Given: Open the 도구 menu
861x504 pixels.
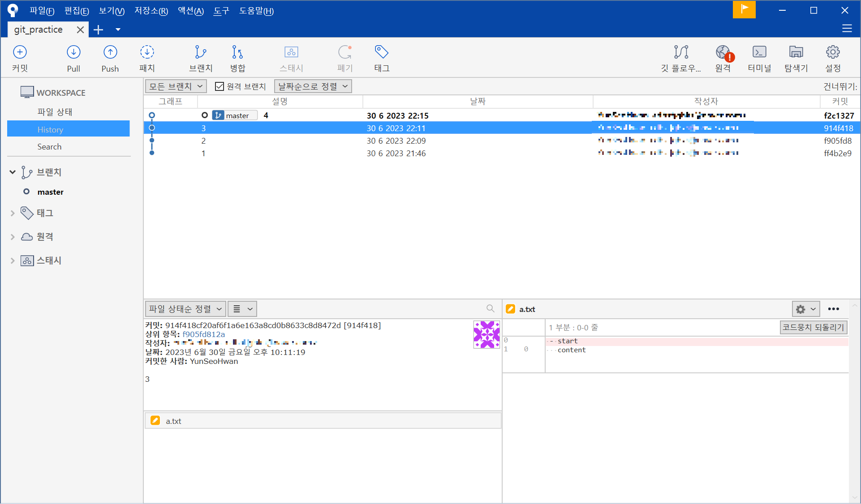Looking at the screenshot, I should pos(221,11).
